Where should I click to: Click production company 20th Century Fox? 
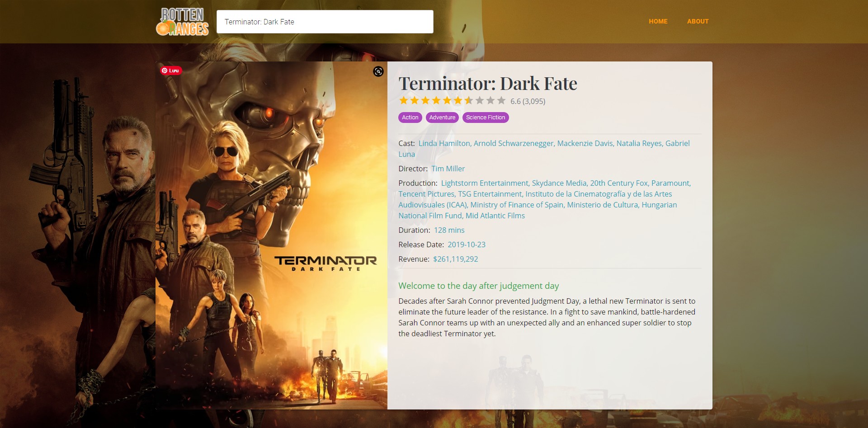click(619, 183)
